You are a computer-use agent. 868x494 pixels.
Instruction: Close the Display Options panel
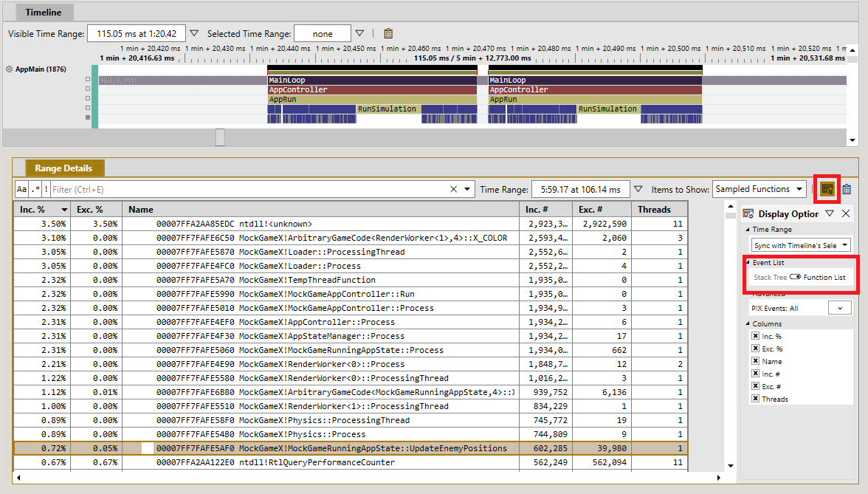[x=846, y=214]
